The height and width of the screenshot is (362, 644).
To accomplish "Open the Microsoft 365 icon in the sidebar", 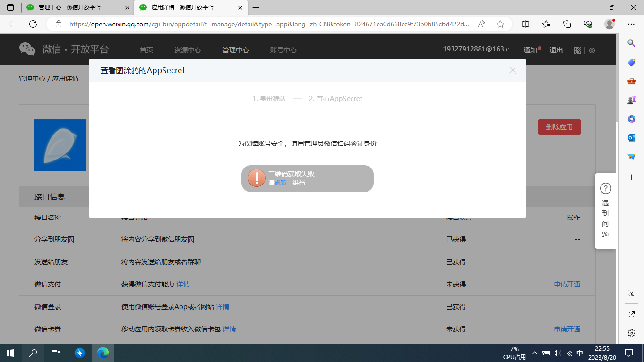I will 632,119.
